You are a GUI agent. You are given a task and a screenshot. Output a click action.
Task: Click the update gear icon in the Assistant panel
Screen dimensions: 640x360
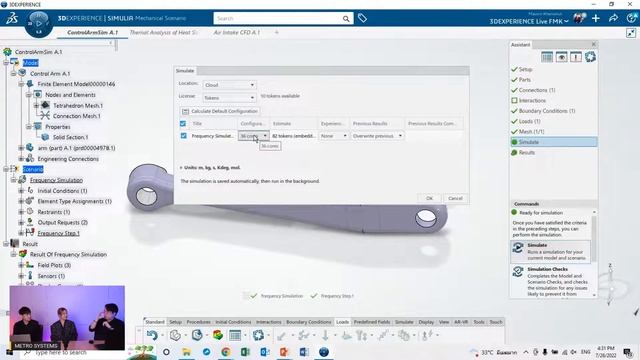point(590,57)
